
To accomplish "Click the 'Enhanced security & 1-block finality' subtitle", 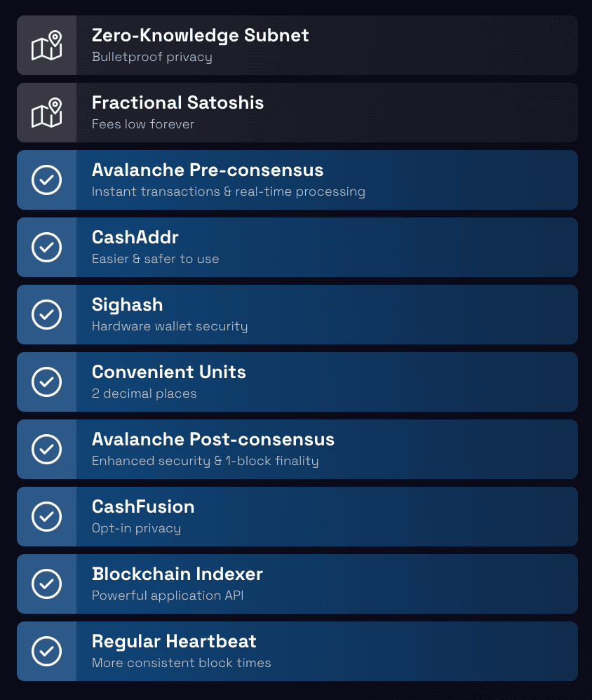I will 205,461.
